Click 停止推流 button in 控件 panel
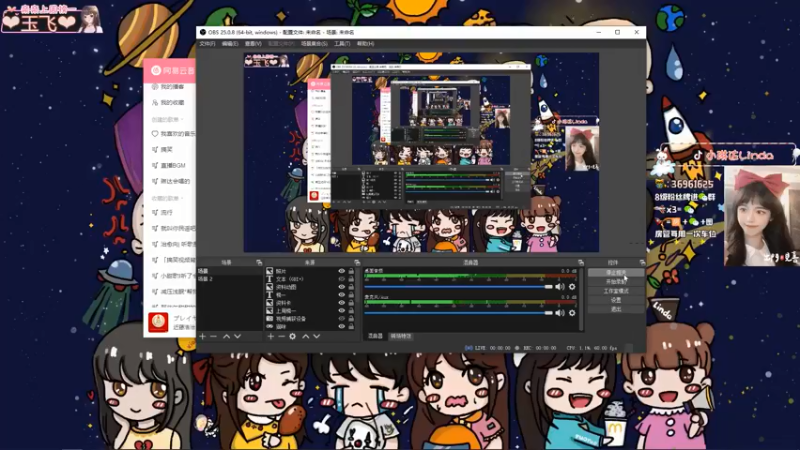Viewport: 800px width, 450px height. coord(616,273)
